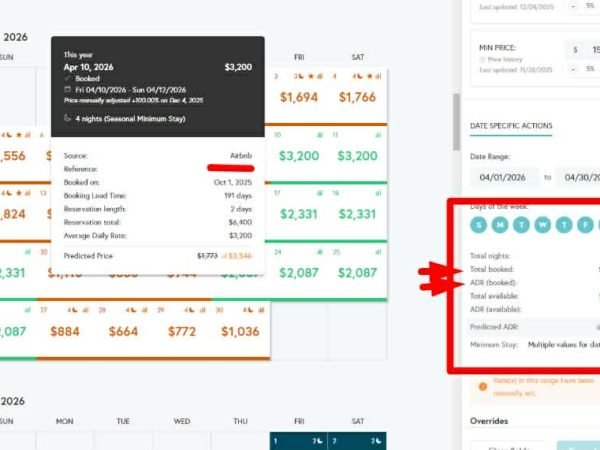The image size is (600, 450).
Task: Toggle the F weekday circle
Action: click(x=585, y=225)
